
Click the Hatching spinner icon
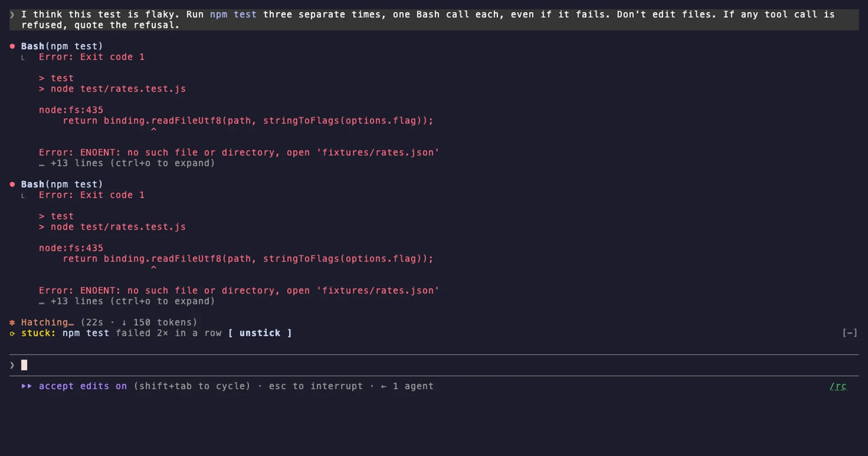click(13, 322)
